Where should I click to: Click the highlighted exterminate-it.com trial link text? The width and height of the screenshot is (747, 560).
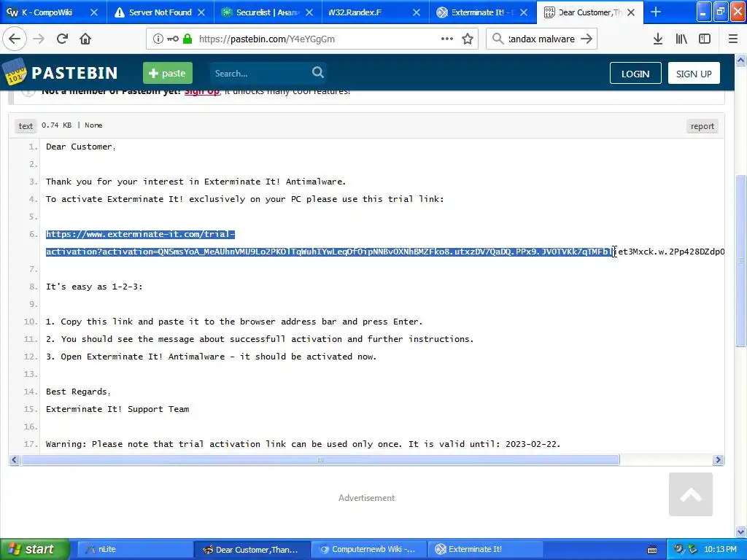point(330,243)
